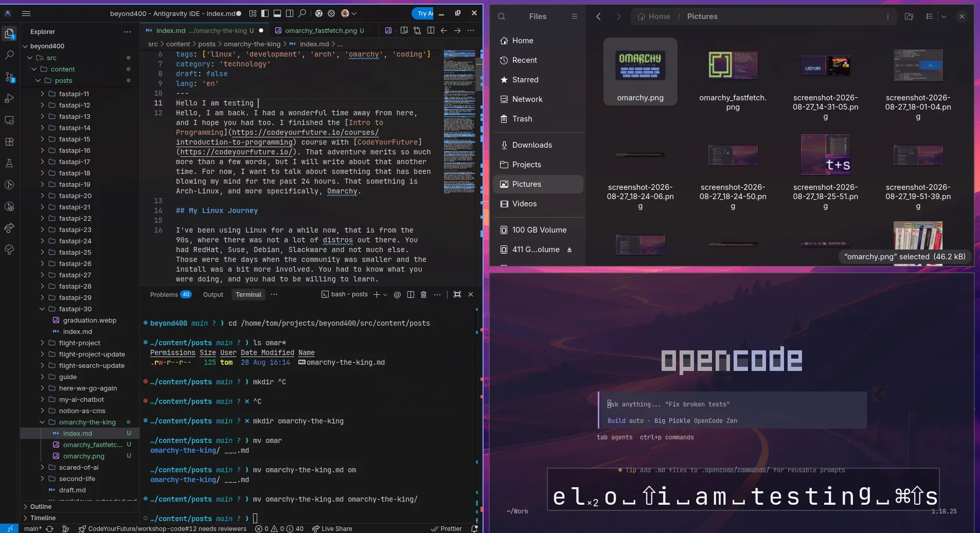
Task: Maximize the terminal panel size
Action: 457,294
